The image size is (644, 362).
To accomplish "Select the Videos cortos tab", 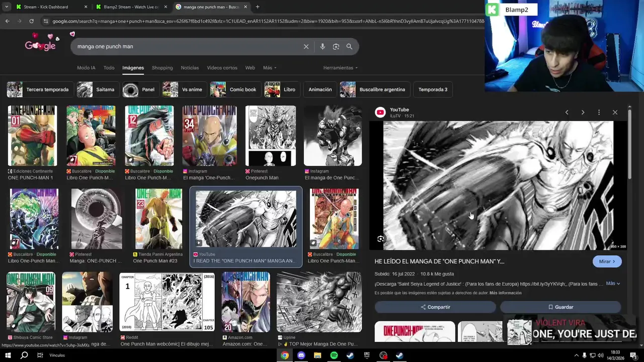I will [x=222, y=68].
